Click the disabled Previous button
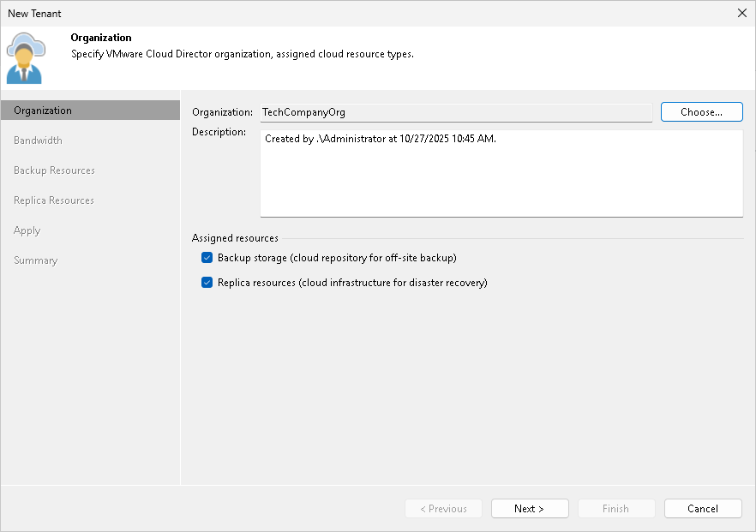The width and height of the screenshot is (756, 532). pyautogui.click(x=443, y=508)
